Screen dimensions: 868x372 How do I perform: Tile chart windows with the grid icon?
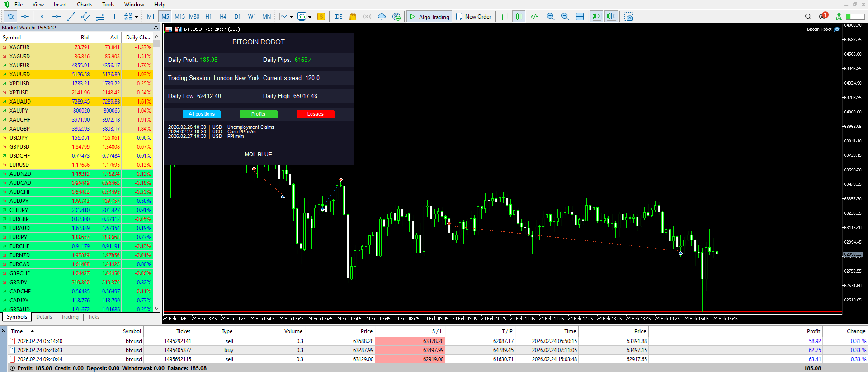point(580,17)
